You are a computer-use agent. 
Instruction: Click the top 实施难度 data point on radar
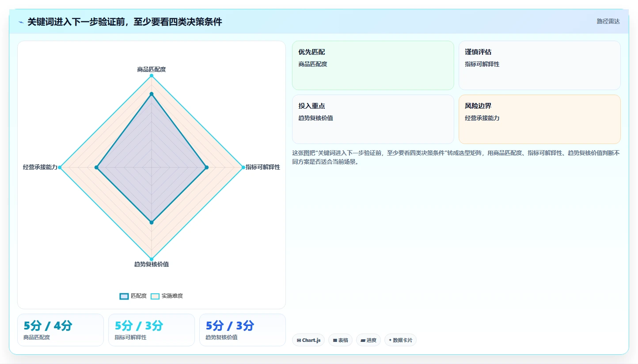click(x=152, y=76)
